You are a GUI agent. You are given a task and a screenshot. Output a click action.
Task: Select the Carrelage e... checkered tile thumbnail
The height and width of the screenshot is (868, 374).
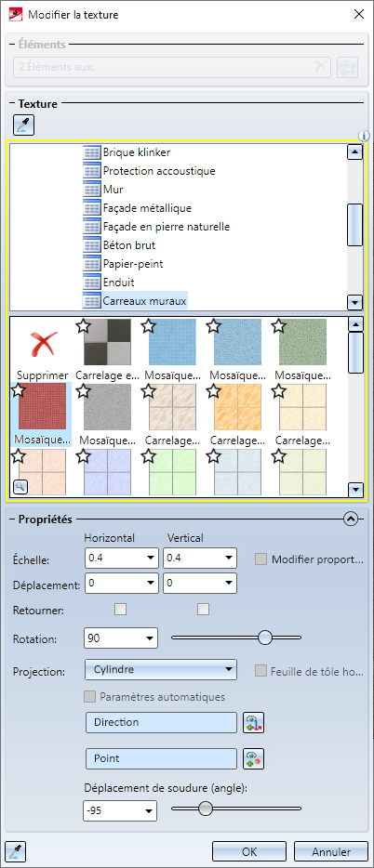click(108, 342)
